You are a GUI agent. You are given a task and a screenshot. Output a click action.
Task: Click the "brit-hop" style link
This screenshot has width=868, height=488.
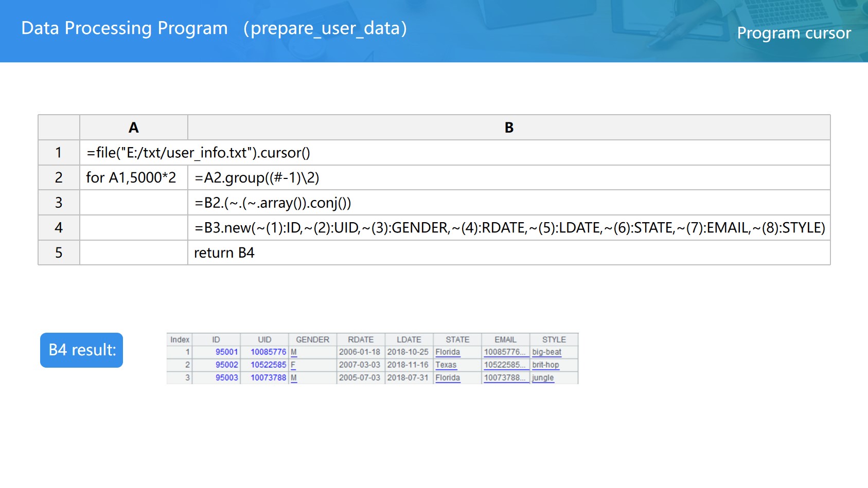point(545,365)
